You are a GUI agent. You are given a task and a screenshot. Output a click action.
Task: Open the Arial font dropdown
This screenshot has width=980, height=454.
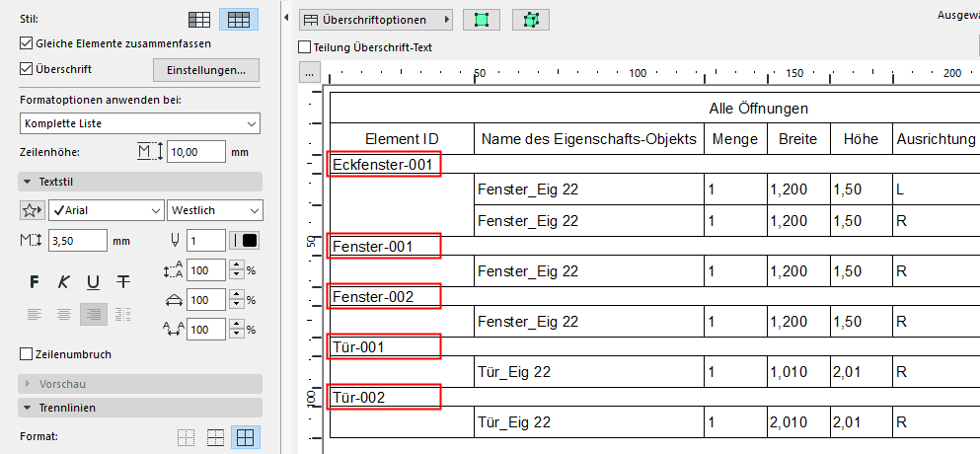pyautogui.click(x=107, y=211)
